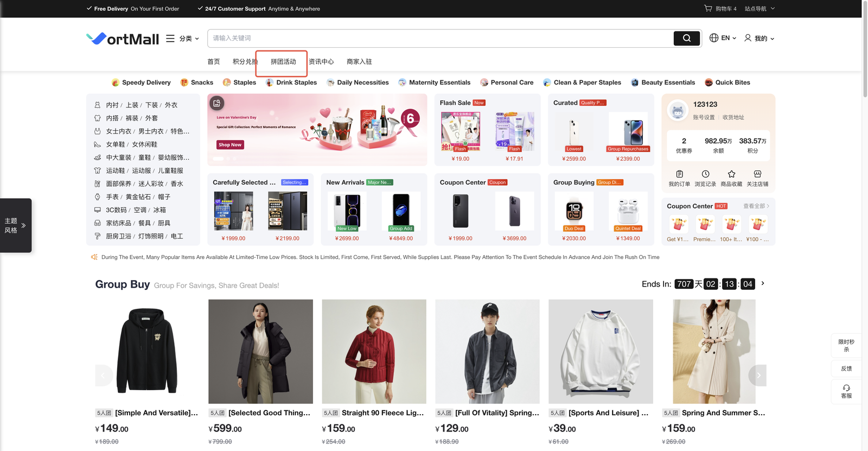Open the black hoodie product thumbnail
Image resolution: width=868 pixels, height=451 pixels.
pos(147,351)
